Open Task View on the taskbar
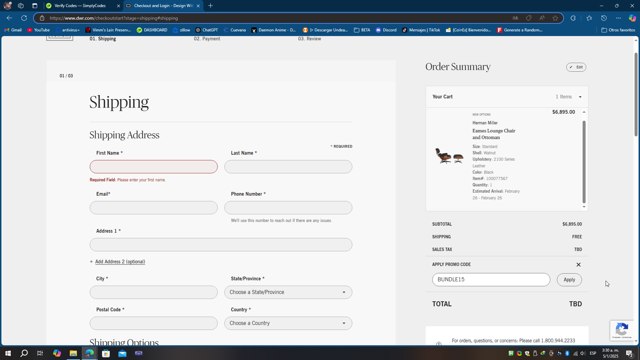The width and height of the screenshot is (640, 360). (x=40, y=353)
